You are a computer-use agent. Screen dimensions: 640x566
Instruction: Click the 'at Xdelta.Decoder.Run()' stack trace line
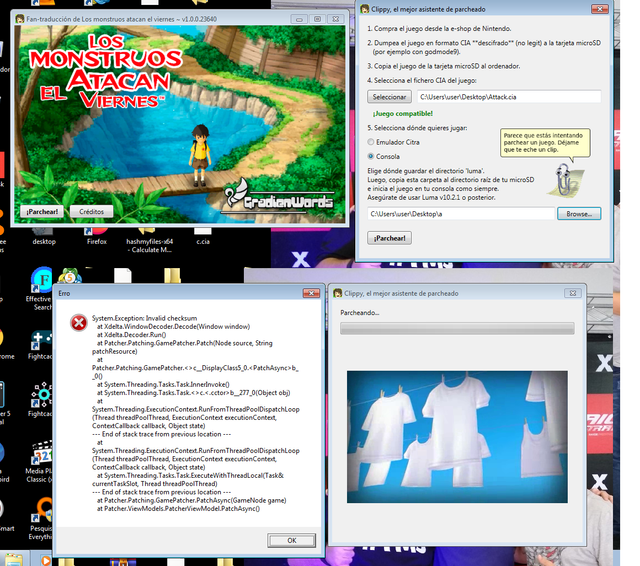coord(131,335)
